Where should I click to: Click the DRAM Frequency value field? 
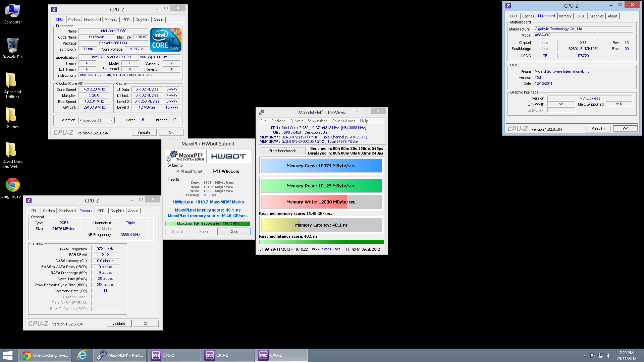click(x=105, y=249)
